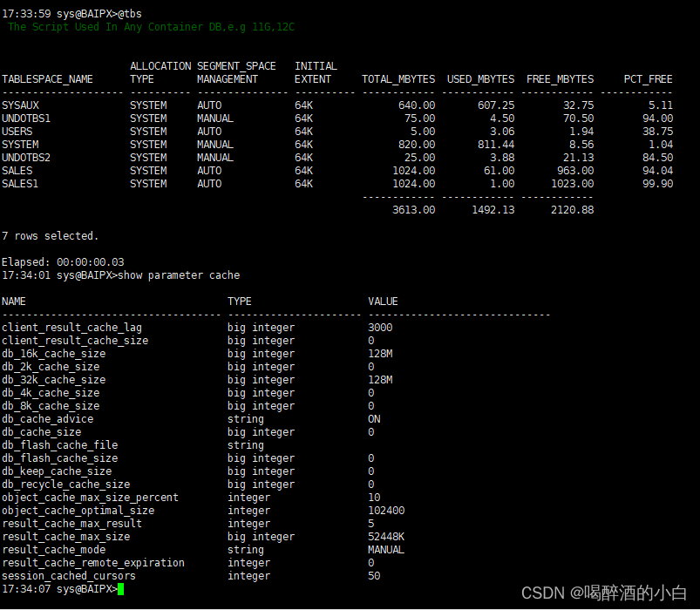
Task: Select parameter db_8k_cache_size
Action: 51,406
